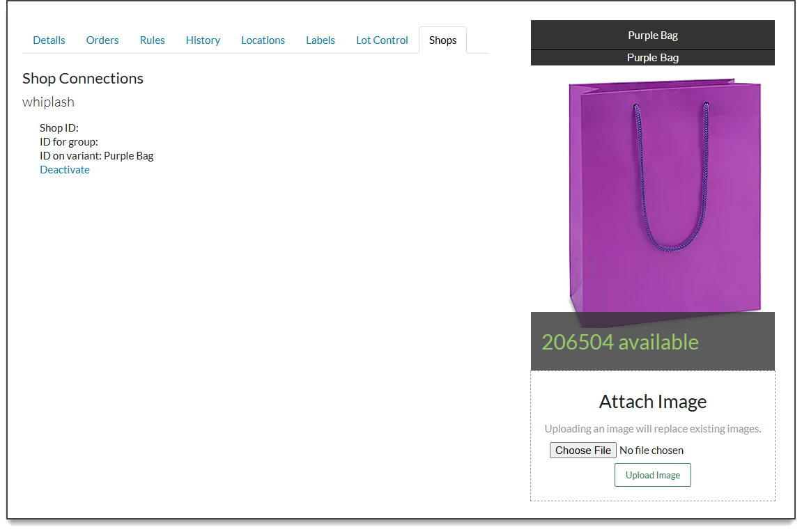The height and width of the screenshot is (532, 802).
Task: Switch to Lot Control tab
Action: (x=382, y=40)
